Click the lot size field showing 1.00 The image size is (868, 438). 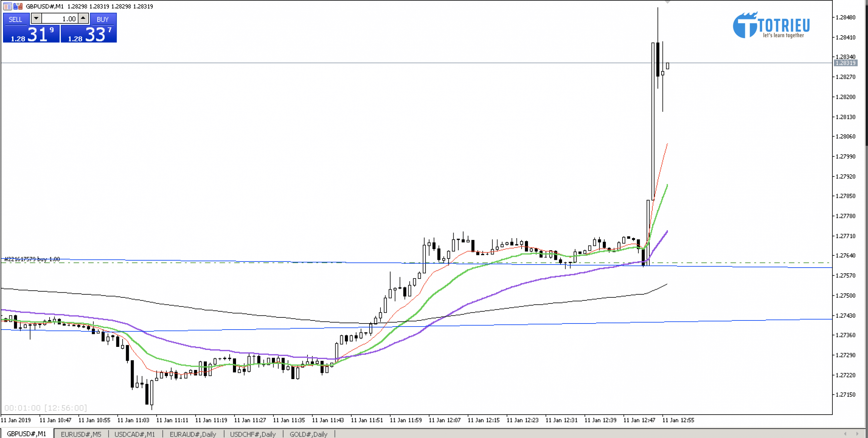pyautogui.click(x=60, y=19)
